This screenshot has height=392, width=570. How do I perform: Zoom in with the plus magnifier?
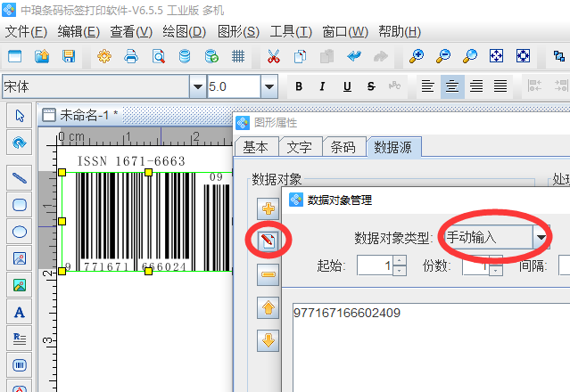point(417,56)
